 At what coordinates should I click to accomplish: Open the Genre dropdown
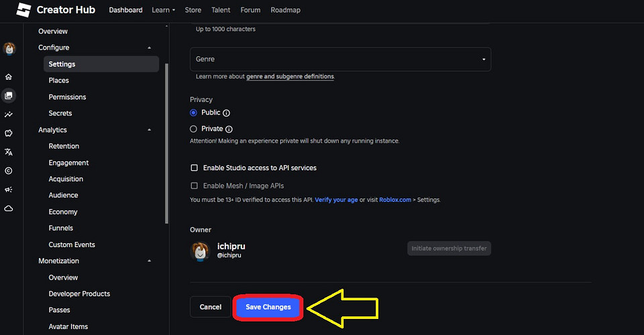(x=340, y=59)
